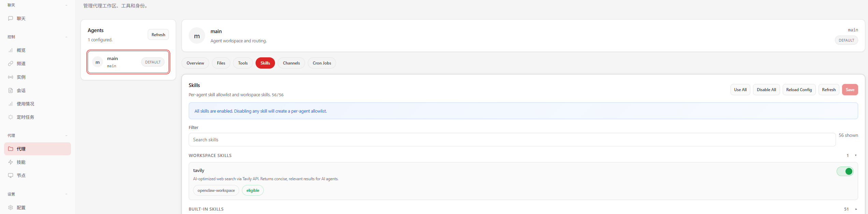Open the Cron Jobs tab
The height and width of the screenshot is (214, 868).
tap(321, 63)
